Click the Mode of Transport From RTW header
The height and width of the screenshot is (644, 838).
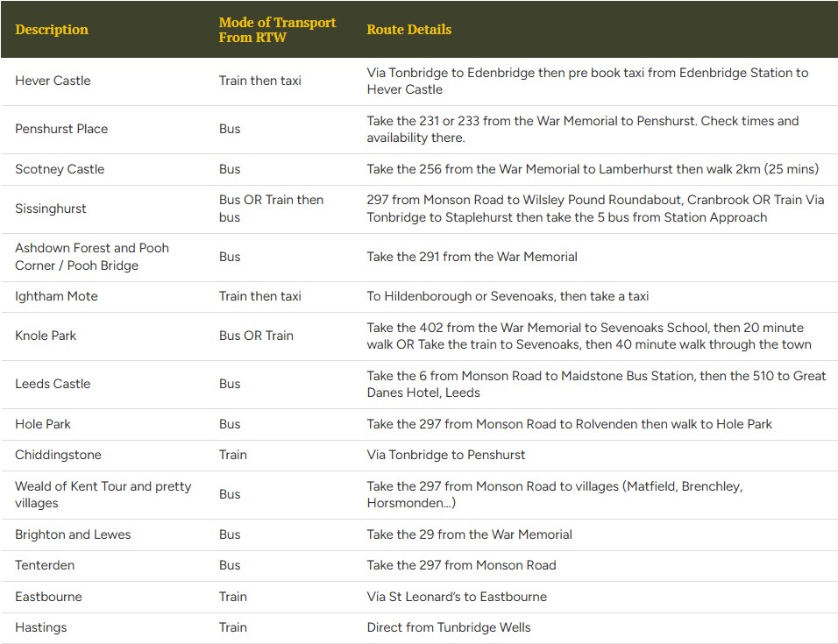[x=277, y=29]
